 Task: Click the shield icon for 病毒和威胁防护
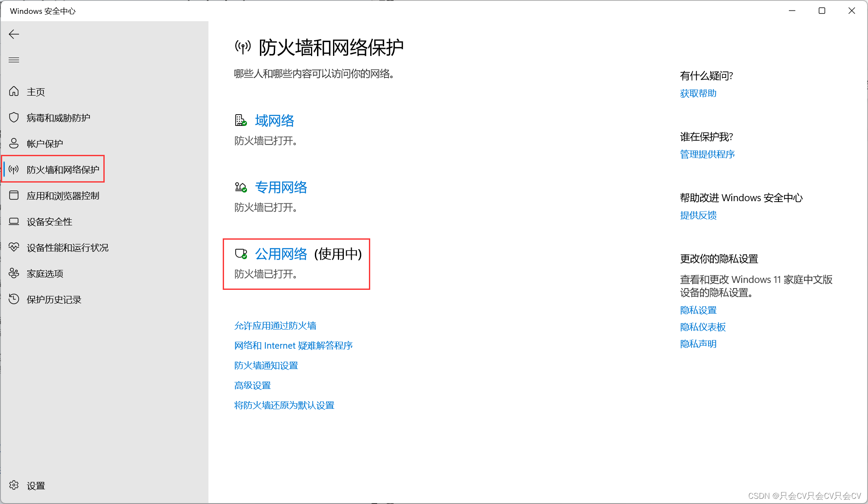[x=14, y=117]
